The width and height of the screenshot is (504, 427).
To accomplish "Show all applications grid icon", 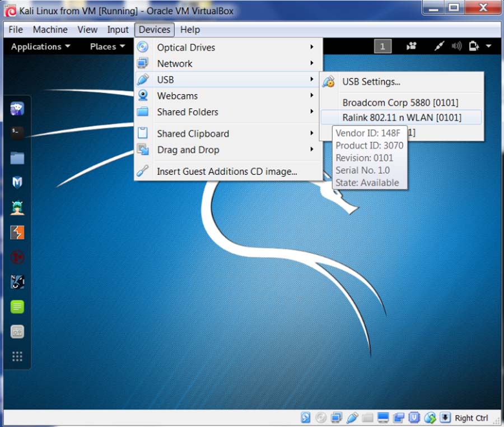I will tap(17, 356).
